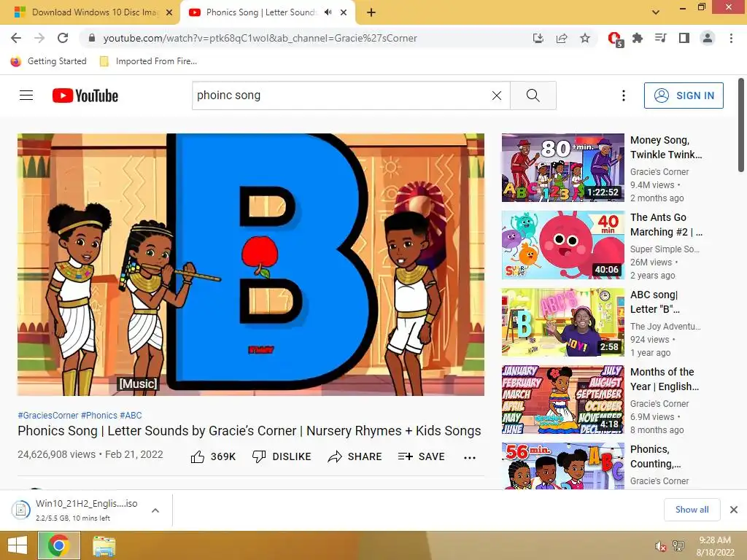
Task: Click the site lock icon in address bar
Action: [92, 38]
